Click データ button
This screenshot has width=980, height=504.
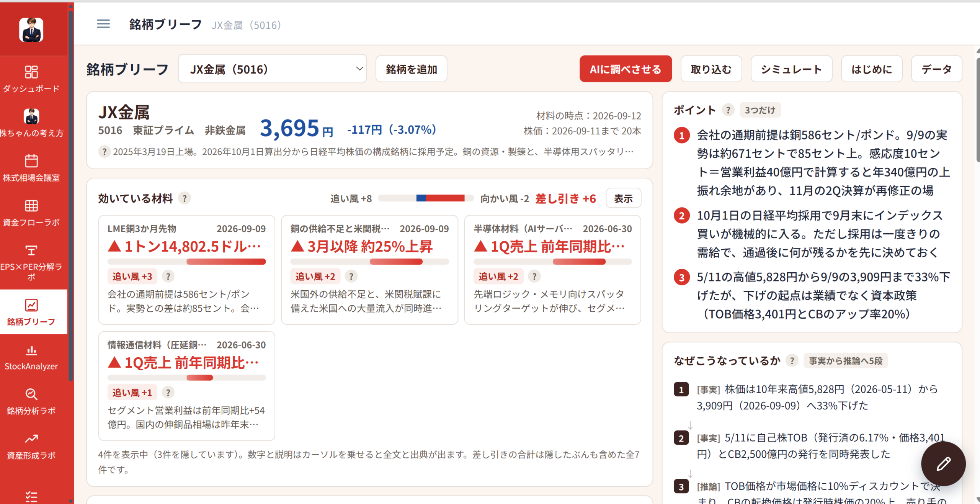coord(936,69)
